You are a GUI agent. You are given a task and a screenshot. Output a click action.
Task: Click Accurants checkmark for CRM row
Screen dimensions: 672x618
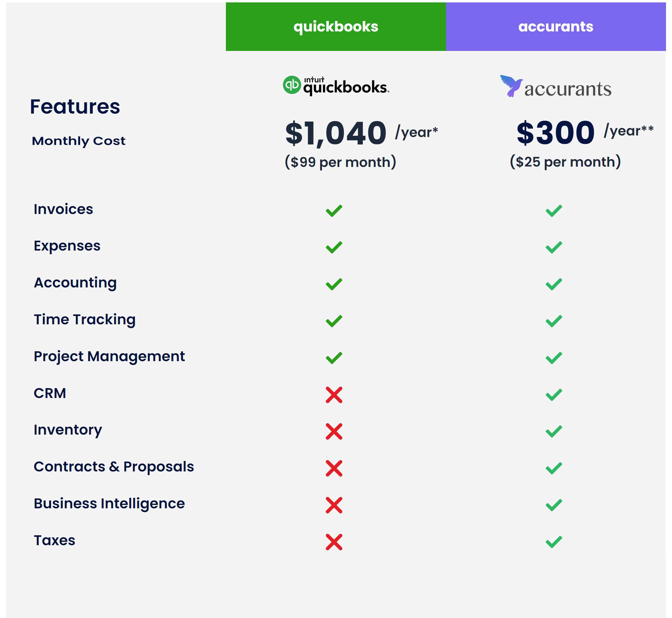point(553,395)
